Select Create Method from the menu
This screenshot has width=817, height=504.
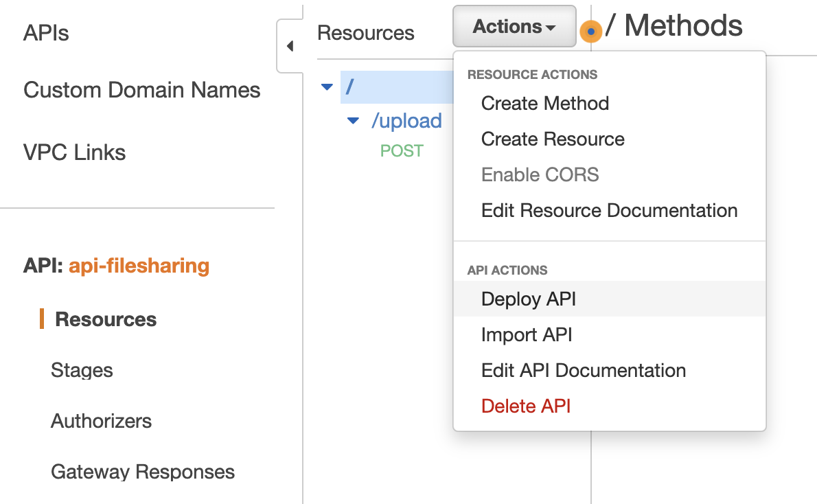click(544, 103)
